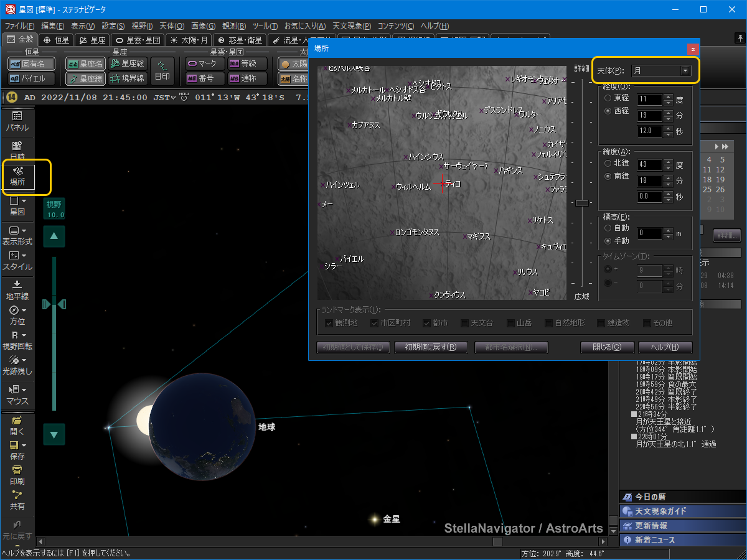The height and width of the screenshot is (560, 747).
Task: Click the ティコ crater crosshair on moon map
Action: coord(442,184)
